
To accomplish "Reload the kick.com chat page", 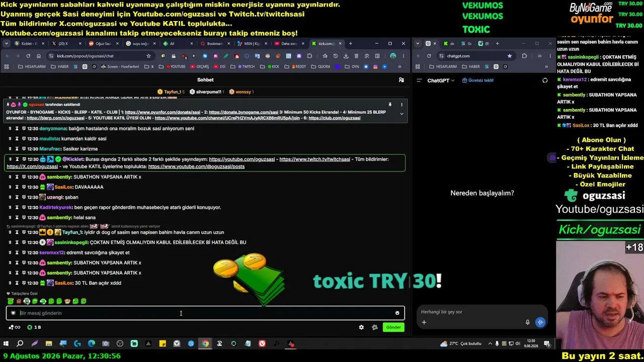I will click(28, 56).
